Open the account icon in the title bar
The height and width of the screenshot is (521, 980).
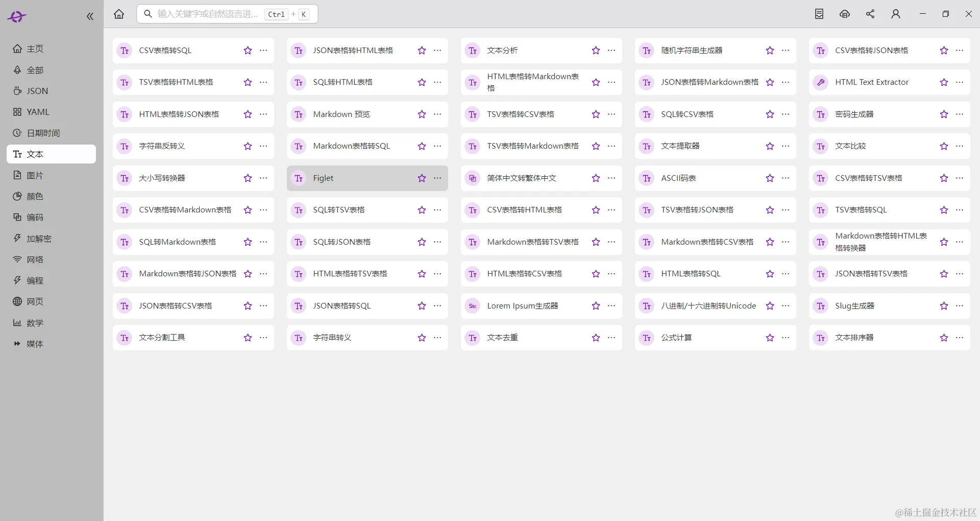(896, 14)
